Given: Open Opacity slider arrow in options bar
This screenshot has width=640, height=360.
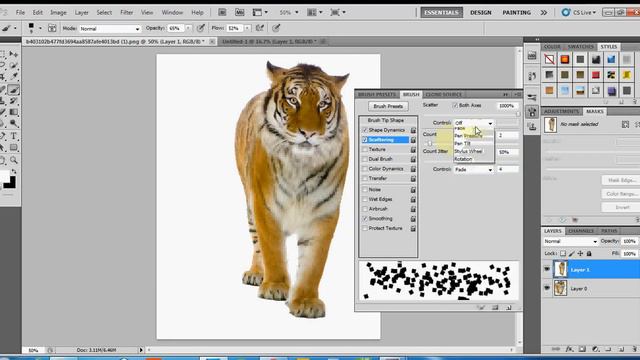Looking at the screenshot, I should point(188,28).
